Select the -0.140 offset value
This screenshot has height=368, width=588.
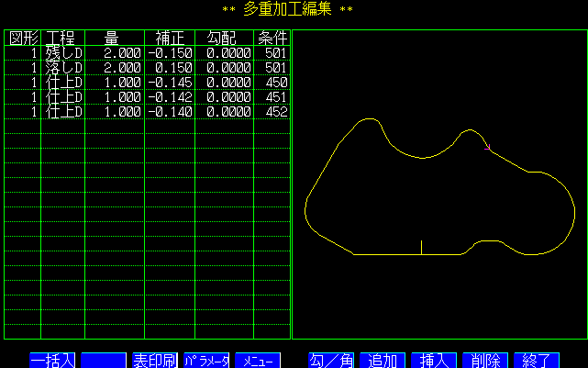coord(170,112)
